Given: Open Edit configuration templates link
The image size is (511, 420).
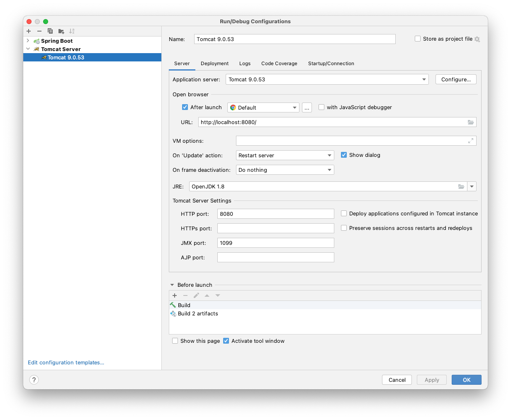Looking at the screenshot, I should tap(66, 363).
